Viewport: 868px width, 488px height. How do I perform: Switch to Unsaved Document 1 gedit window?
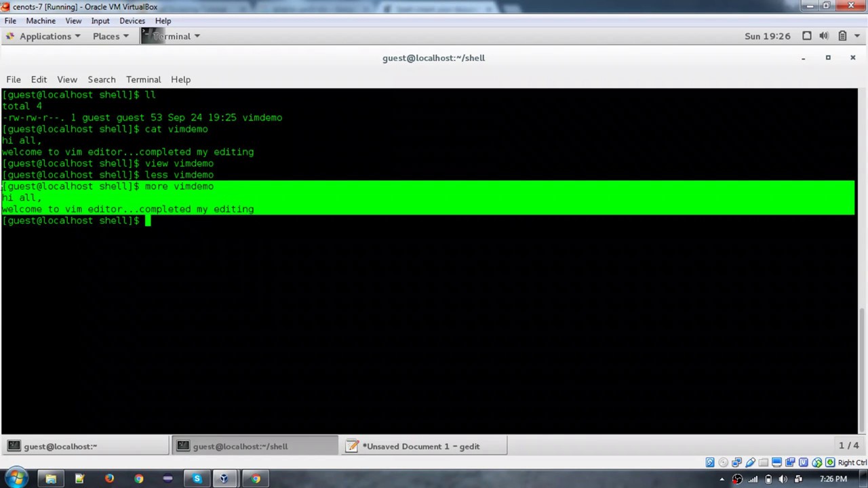tap(423, 446)
